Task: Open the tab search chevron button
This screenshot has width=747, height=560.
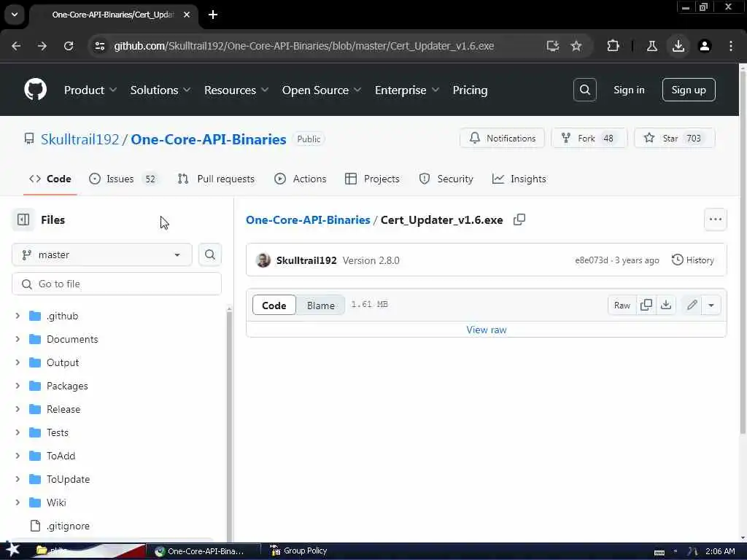Action: [x=15, y=15]
